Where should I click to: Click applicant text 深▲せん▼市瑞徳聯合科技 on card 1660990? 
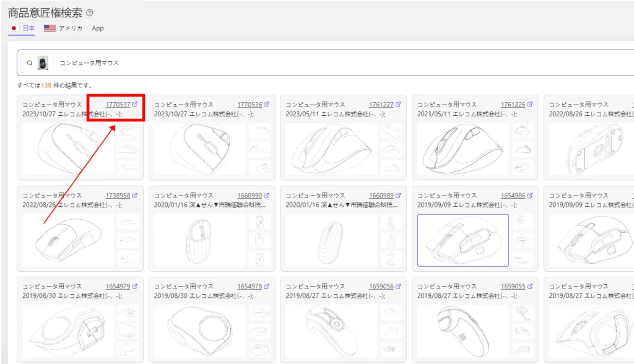(x=228, y=205)
